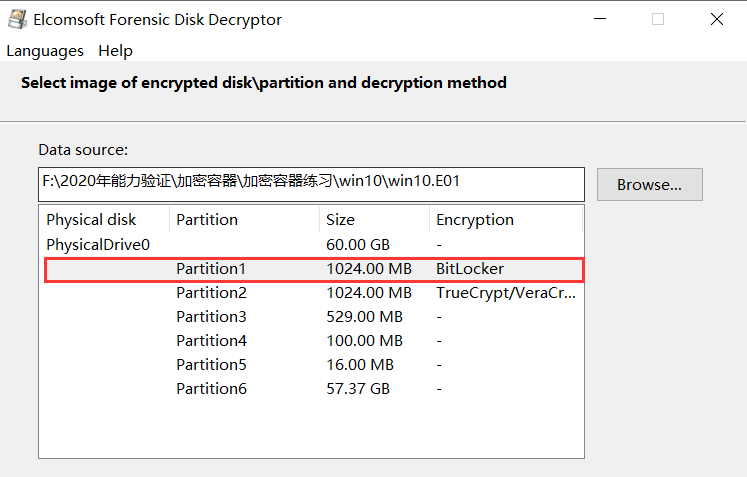Click the Data source path field
Screen dimensions: 747x477
tap(310, 182)
